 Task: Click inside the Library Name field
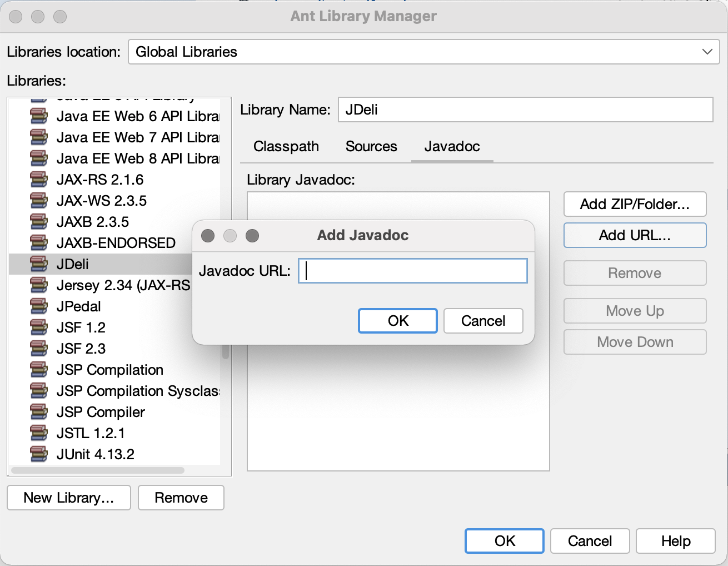(525, 110)
